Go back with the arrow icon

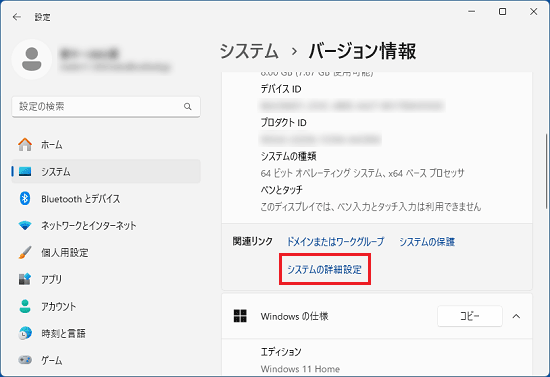(x=16, y=17)
